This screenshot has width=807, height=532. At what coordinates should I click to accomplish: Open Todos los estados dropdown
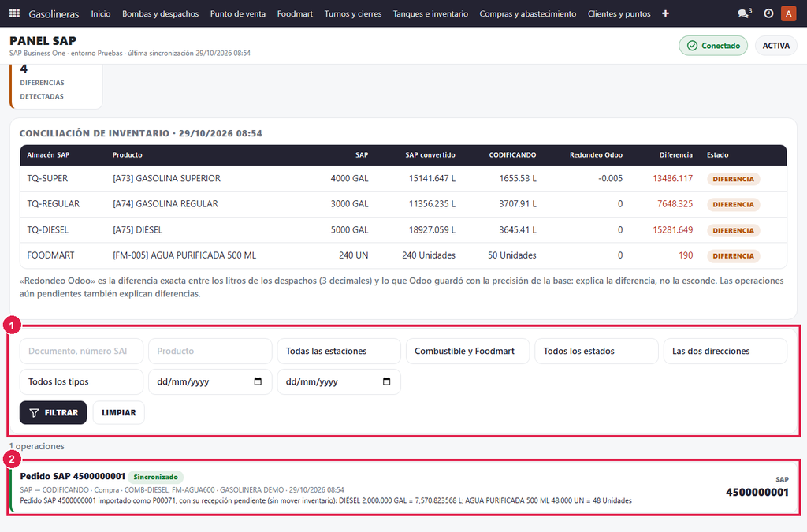pos(597,351)
